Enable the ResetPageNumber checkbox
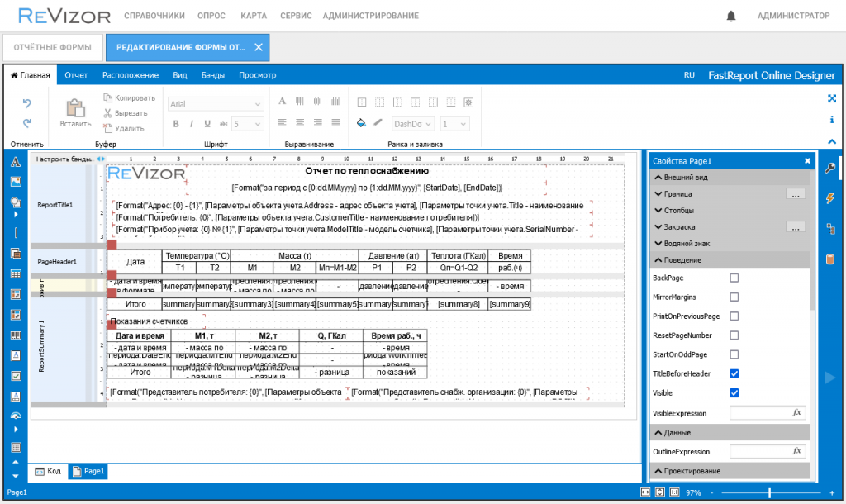Screen dimensions: 846x504 734,335
